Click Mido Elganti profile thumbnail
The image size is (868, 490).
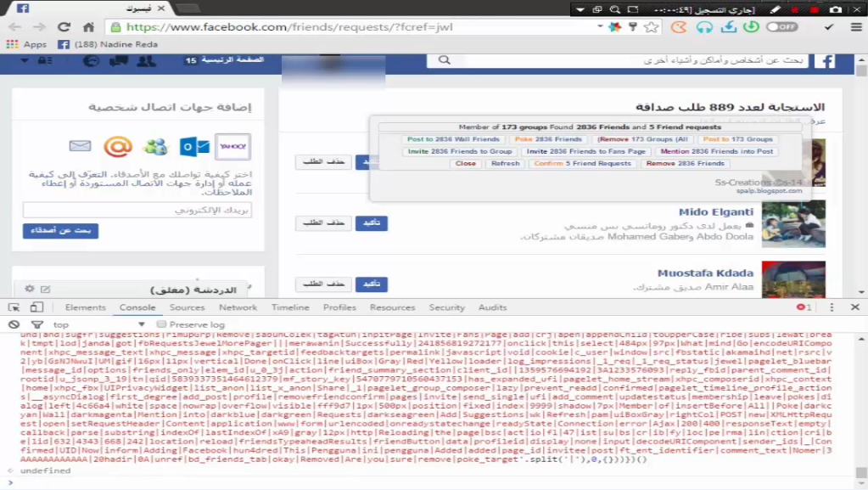tap(793, 224)
